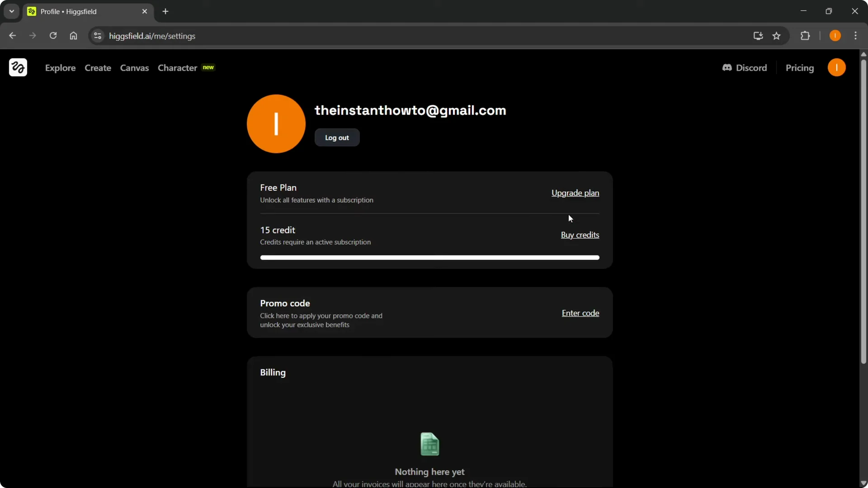Click the browser home icon

click(x=73, y=36)
